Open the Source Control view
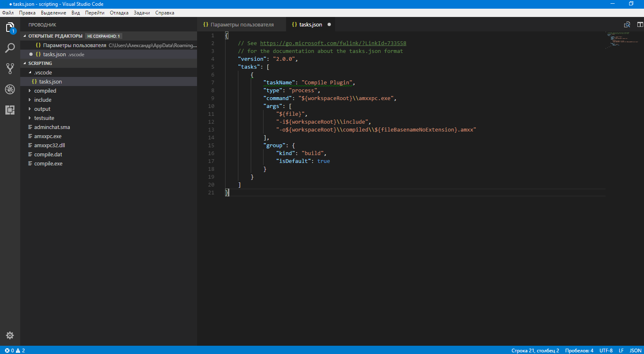This screenshot has height=354, width=644. tap(10, 69)
